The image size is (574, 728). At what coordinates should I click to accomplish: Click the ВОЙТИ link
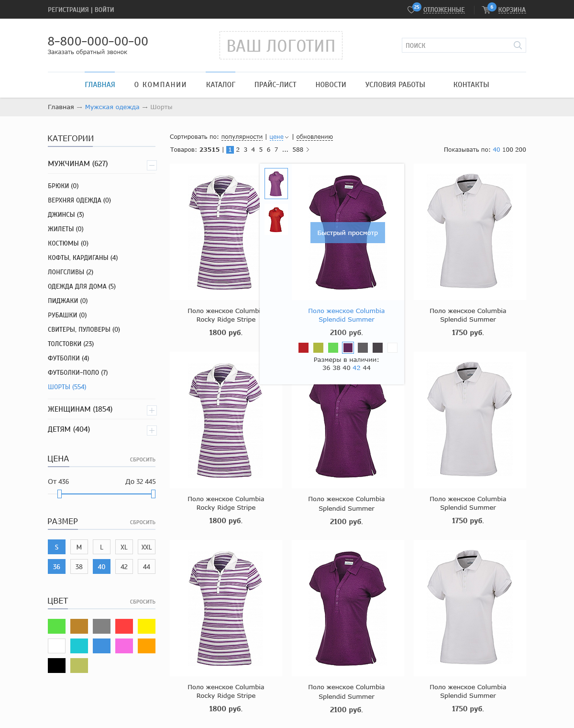(104, 10)
